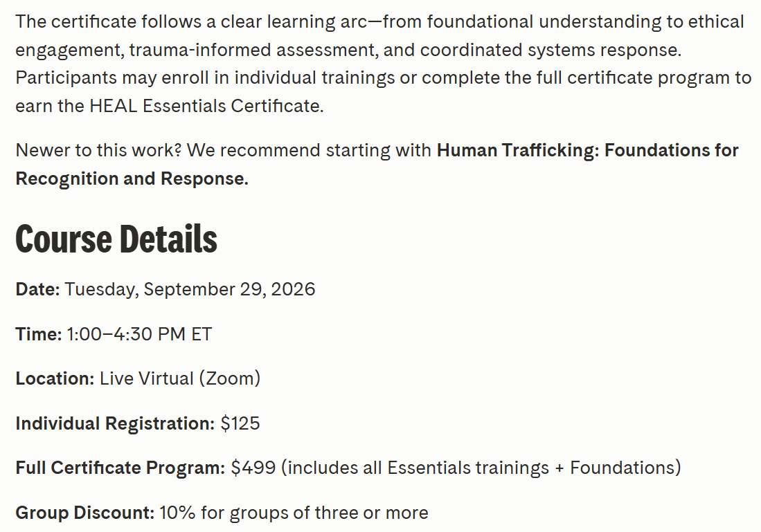Viewport: 761px width, 532px height.
Task: Click bold text Human Trafficking: Foundations for
Action: point(588,150)
